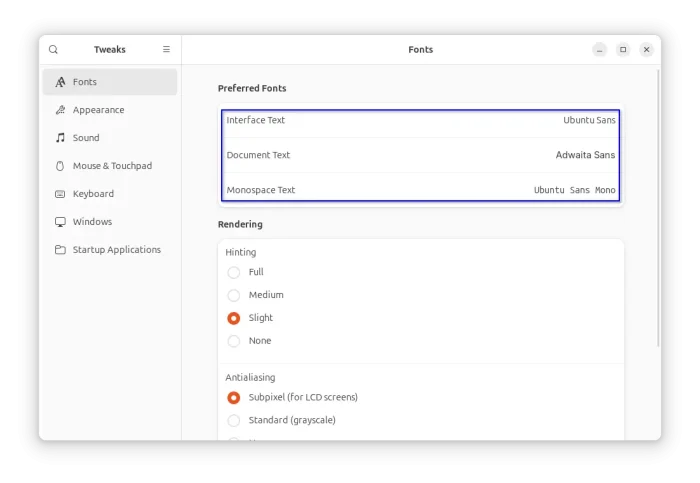The image size is (700, 483).
Task: Go to Mouse & Touchpad settings
Action: (110, 166)
